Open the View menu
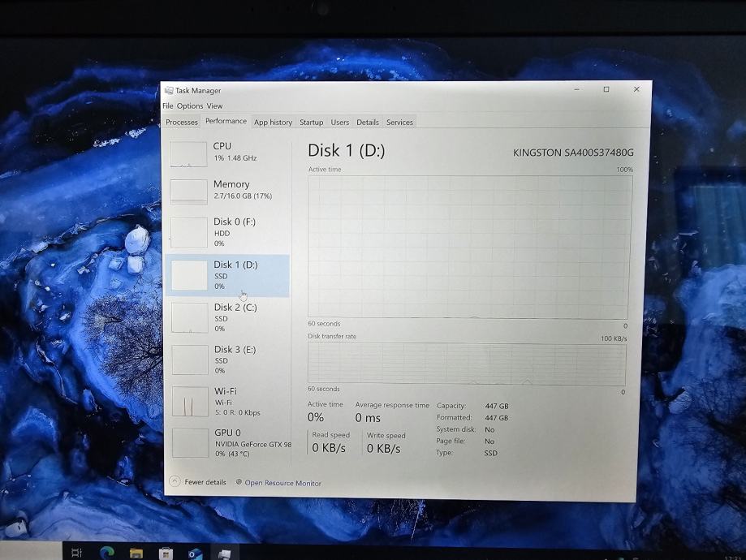 [214, 106]
